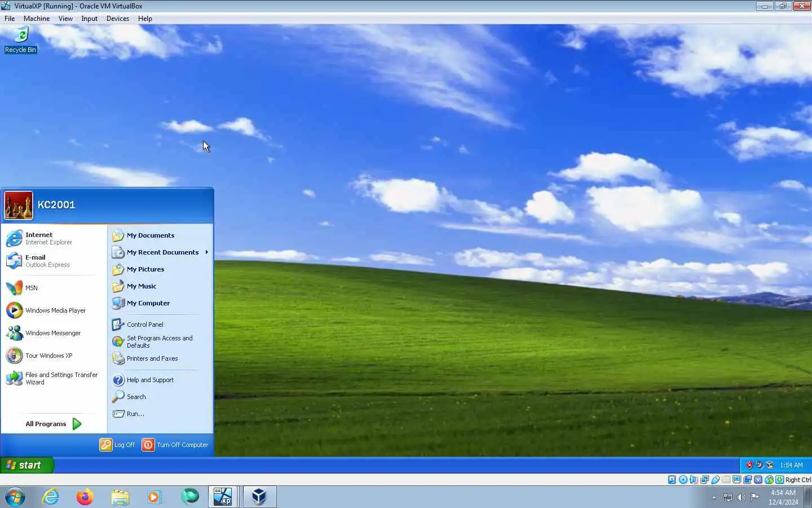Click the Recycle Bin desktop icon

[20, 40]
